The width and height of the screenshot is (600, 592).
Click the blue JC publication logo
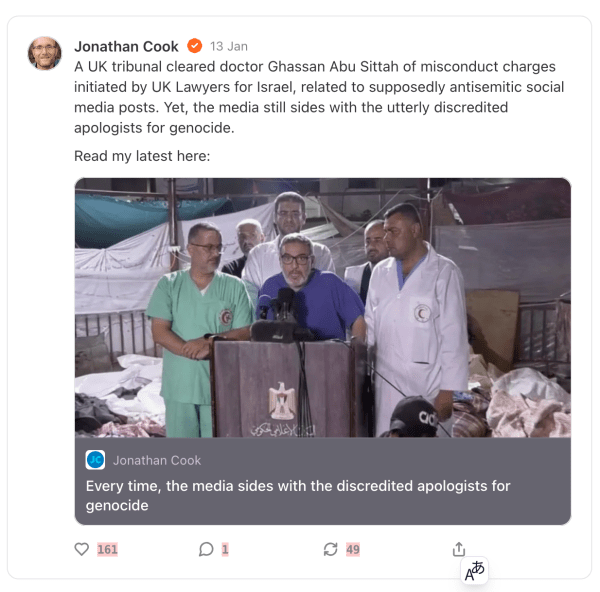[96, 460]
